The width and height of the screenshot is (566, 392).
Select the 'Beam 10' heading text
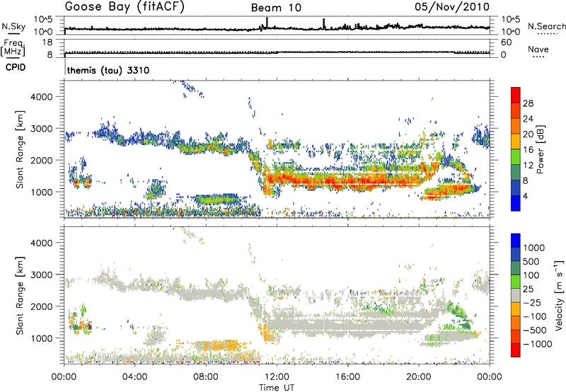276,8
